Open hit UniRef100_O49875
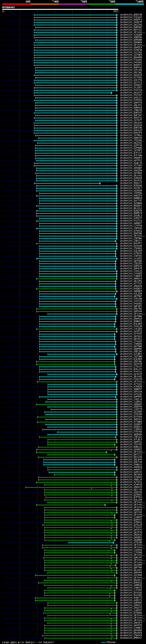Image resolution: width=146 pixels, height=644 pixels. click(x=131, y=22)
